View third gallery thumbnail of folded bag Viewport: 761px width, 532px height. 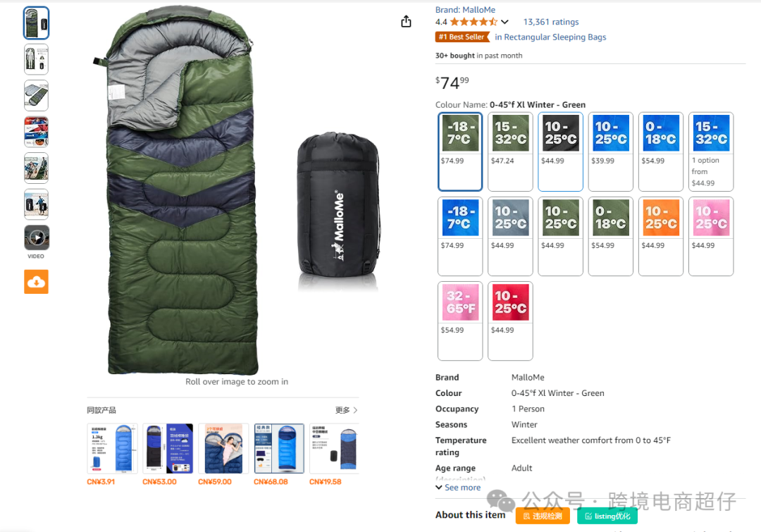(37, 96)
